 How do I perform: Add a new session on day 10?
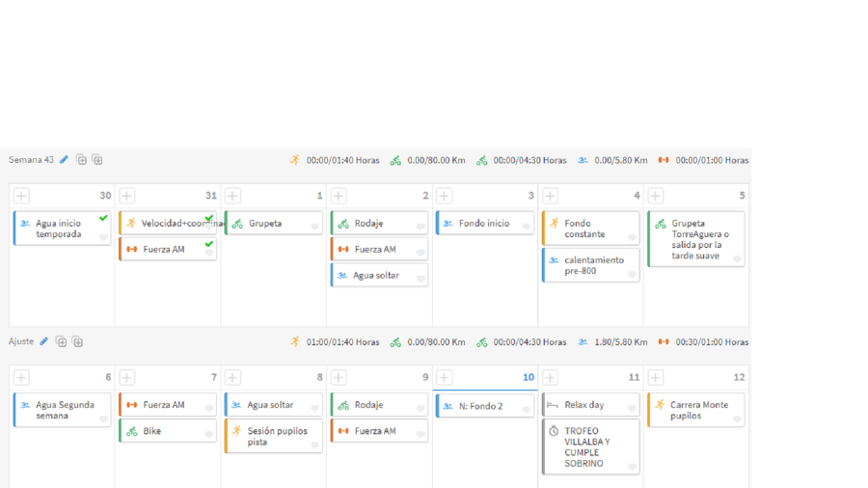444,378
